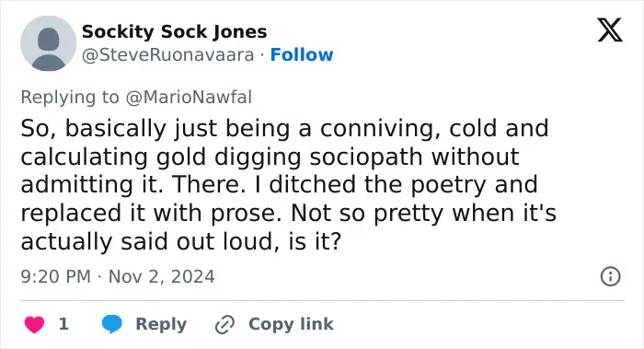The image size is (644, 349).
Task: Click the Copy link label
Action: (x=291, y=324)
